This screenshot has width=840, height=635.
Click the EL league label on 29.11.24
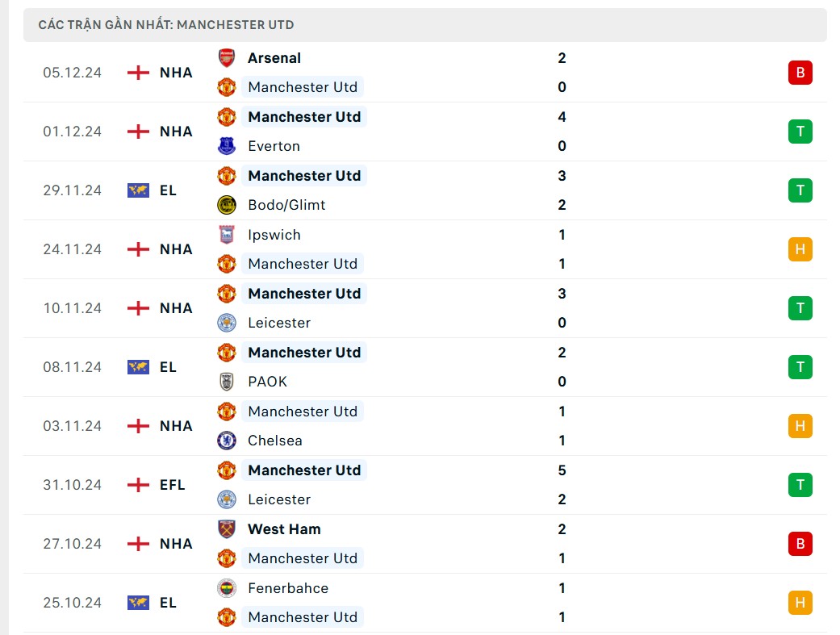coord(168,190)
